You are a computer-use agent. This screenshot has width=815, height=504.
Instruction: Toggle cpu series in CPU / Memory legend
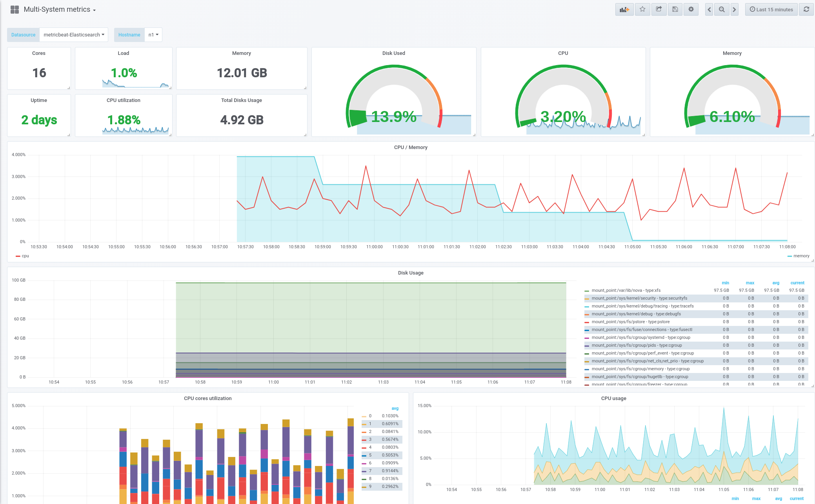click(25, 256)
